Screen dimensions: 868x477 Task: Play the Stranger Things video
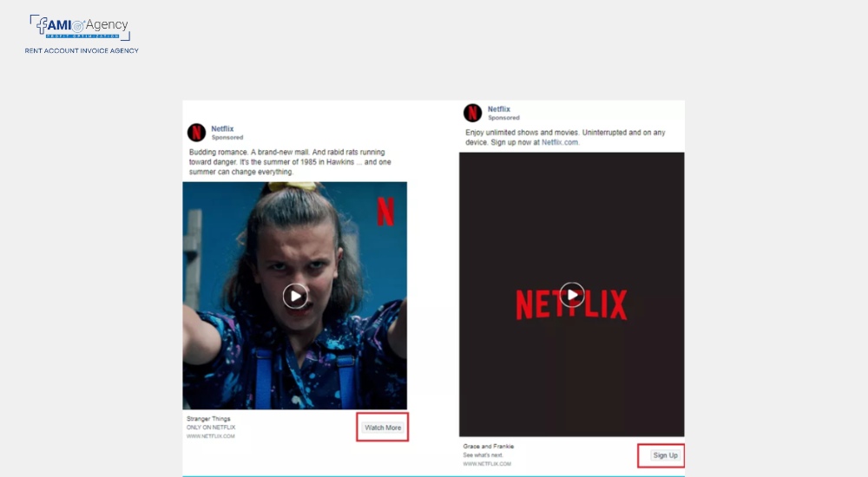click(x=296, y=296)
